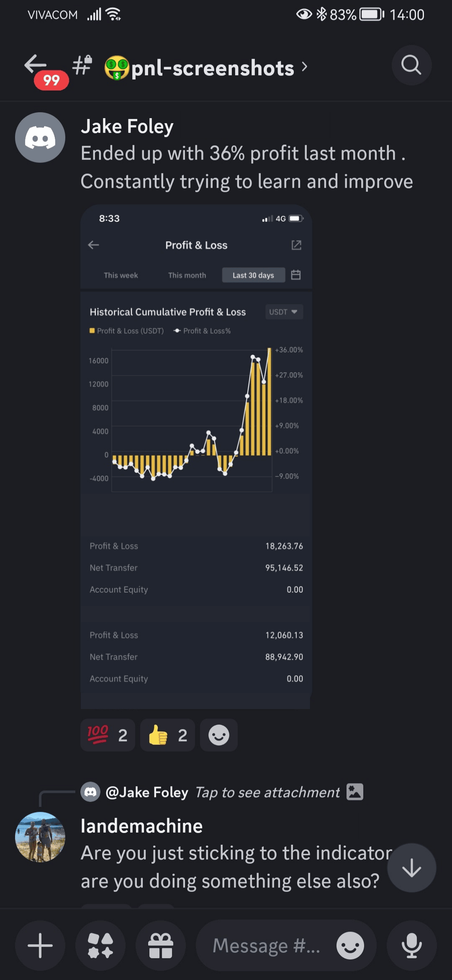
Task: Tap Jake Foley's avatar
Action: [x=40, y=137]
